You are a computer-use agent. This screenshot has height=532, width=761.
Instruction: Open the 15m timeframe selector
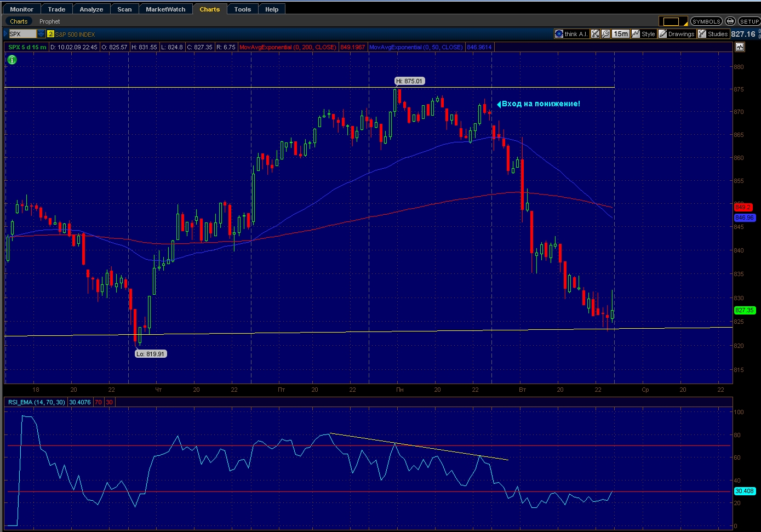pyautogui.click(x=620, y=34)
